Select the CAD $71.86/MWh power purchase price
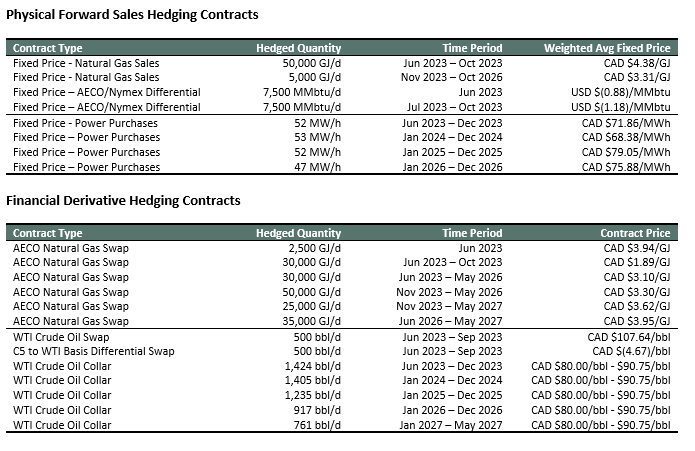This screenshot has height=451, width=695. (x=626, y=123)
